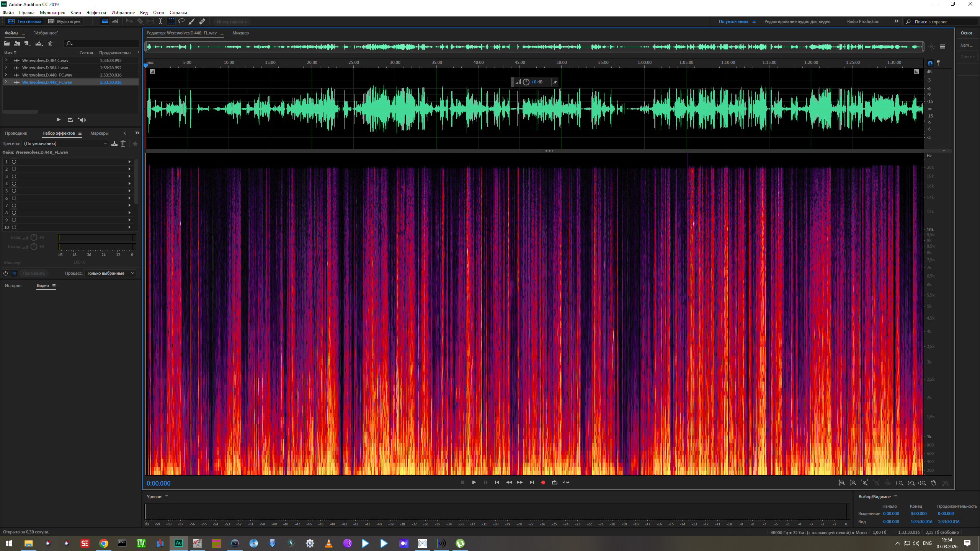Click the +0 dB volume knob
Viewport: 980px width, 551px height.
tap(526, 82)
